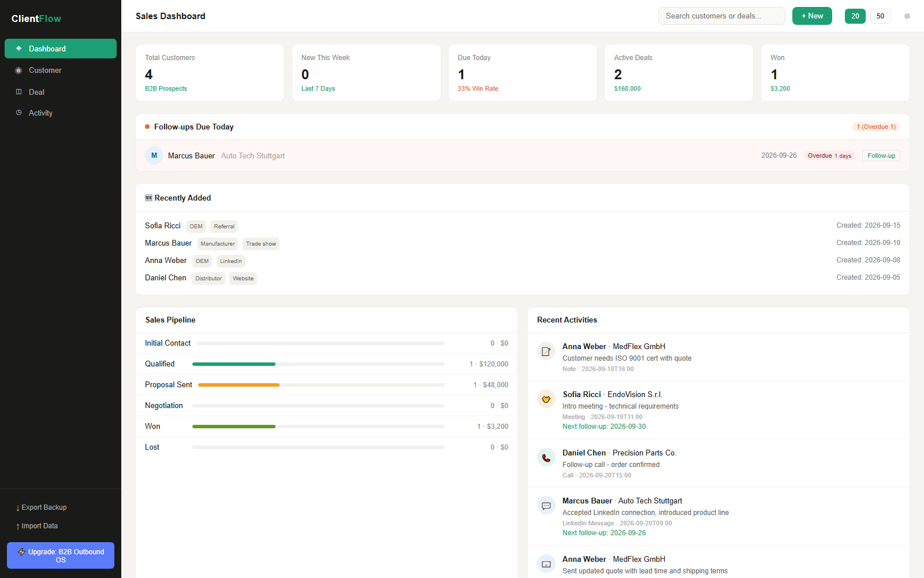Click the grey status dot in the header
924x578 pixels.
[x=907, y=16]
